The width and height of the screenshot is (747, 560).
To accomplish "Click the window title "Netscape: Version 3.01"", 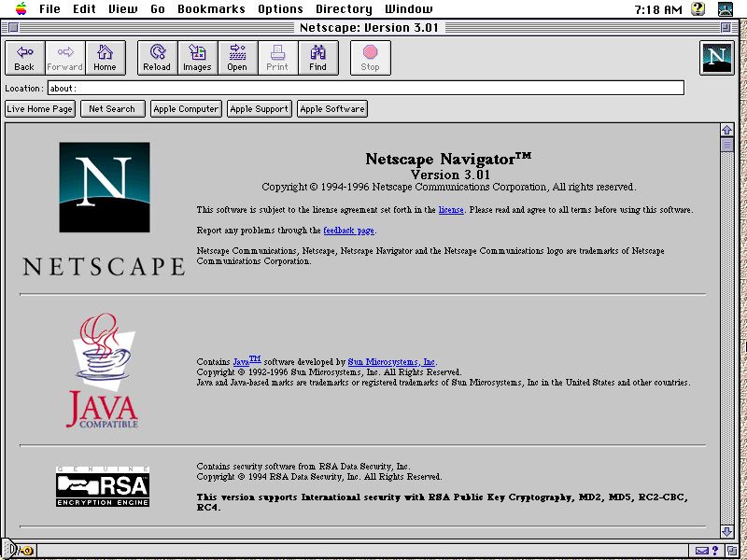I will 369,28.
